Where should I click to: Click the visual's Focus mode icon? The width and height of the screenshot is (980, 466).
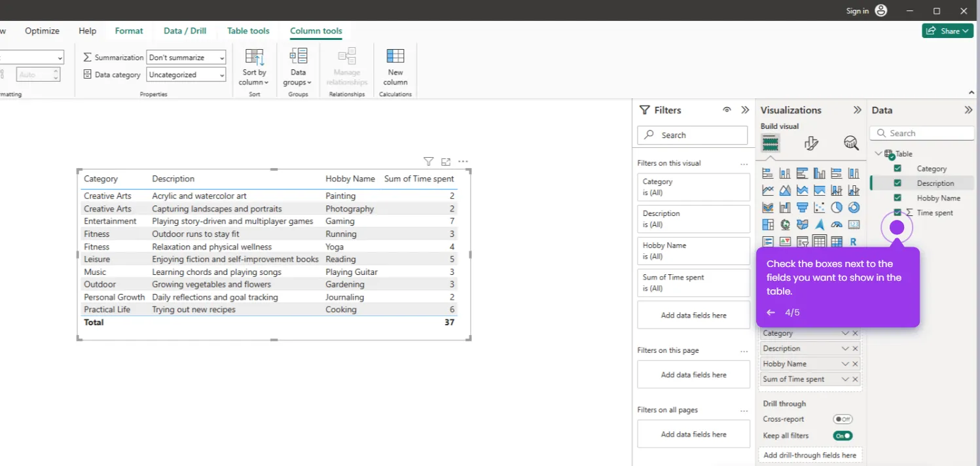click(446, 162)
